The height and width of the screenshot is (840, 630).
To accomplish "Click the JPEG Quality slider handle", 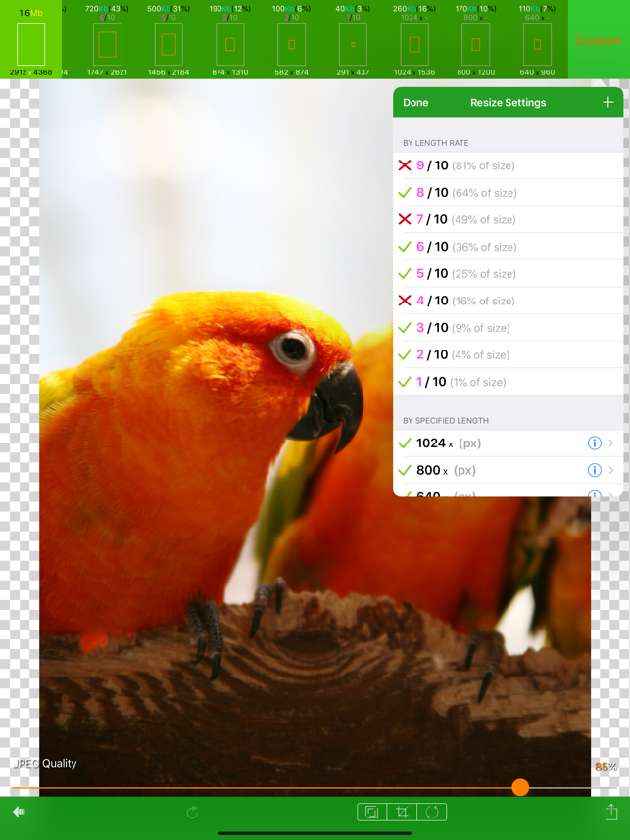I will (520, 787).
